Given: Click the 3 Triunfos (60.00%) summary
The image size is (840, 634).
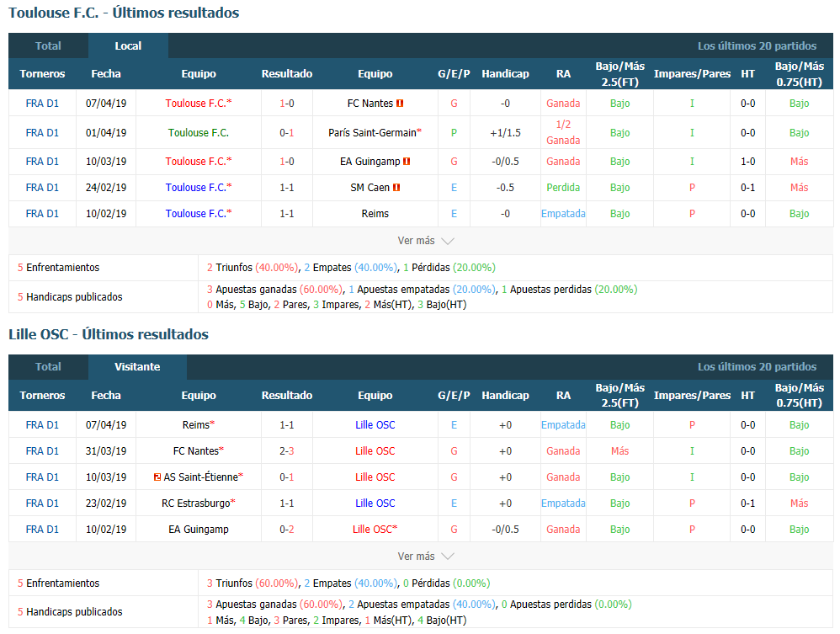Looking at the screenshot, I should click(x=253, y=583).
